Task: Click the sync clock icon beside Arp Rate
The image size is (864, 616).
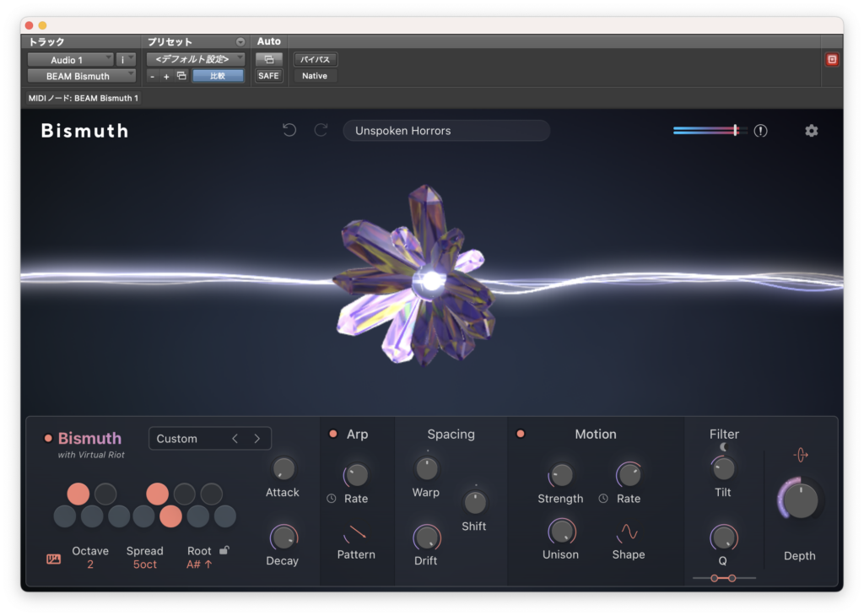Action: [x=331, y=498]
